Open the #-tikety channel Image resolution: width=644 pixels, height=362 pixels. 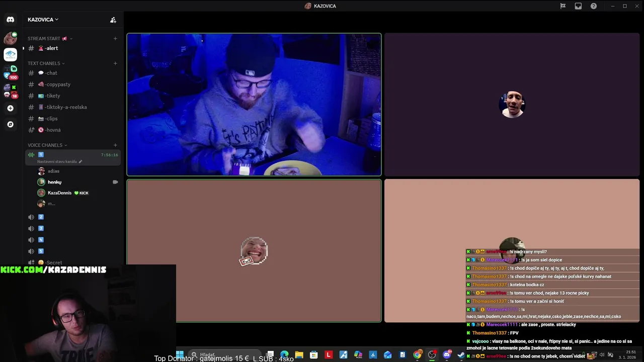[x=73, y=96]
